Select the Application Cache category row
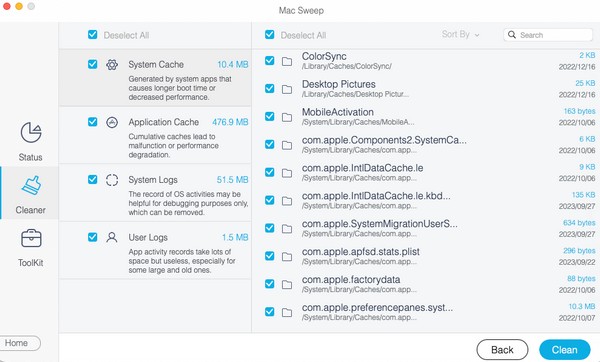600x362 pixels. coord(155,135)
